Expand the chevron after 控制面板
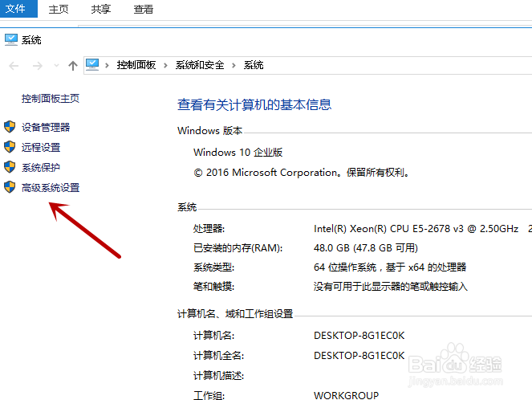Screen dimensions: 532x400 [x=165, y=65]
